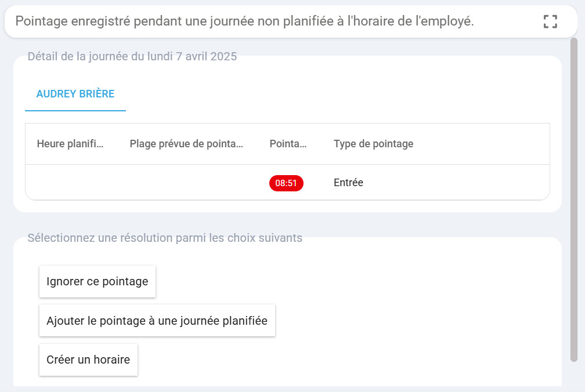
Task: Click the 'Plage prévue de pointa…' column header
Action: coord(186,144)
